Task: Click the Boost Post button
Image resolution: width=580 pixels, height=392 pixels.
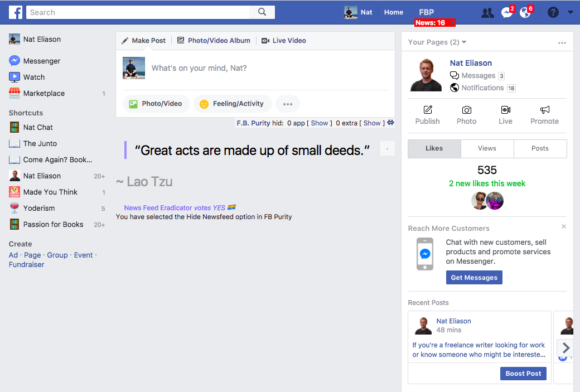Action: coord(523,374)
